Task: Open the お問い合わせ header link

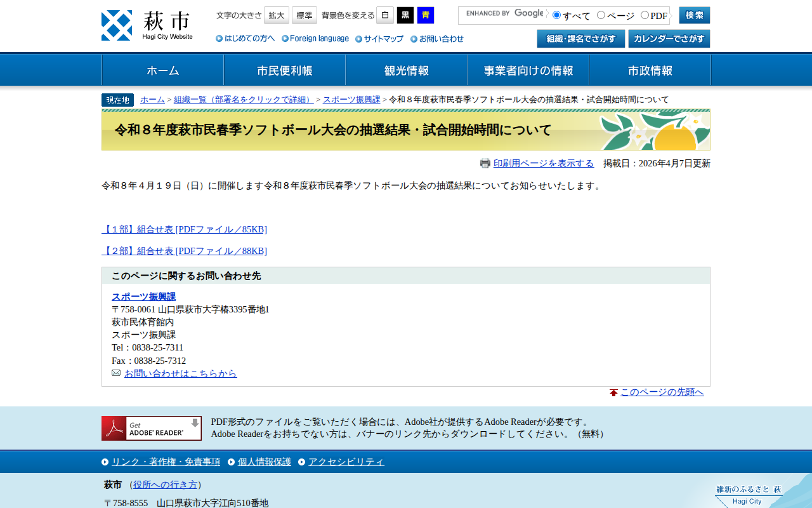Action: [x=437, y=39]
